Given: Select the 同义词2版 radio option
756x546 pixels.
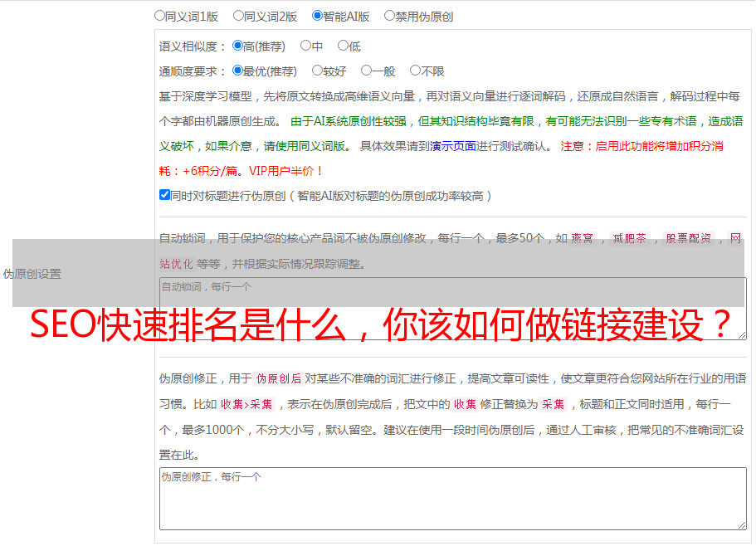Looking at the screenshot, I should coord(238,16).
